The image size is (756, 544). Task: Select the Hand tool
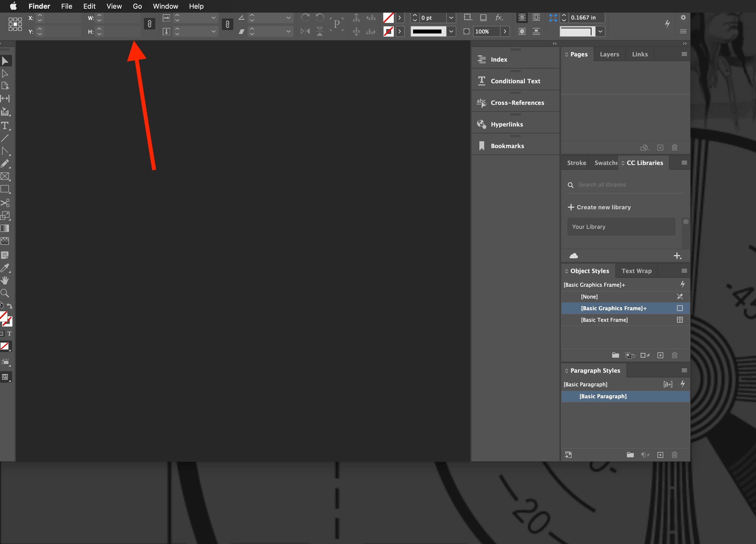pyautogui.click(x=5, y=280)
